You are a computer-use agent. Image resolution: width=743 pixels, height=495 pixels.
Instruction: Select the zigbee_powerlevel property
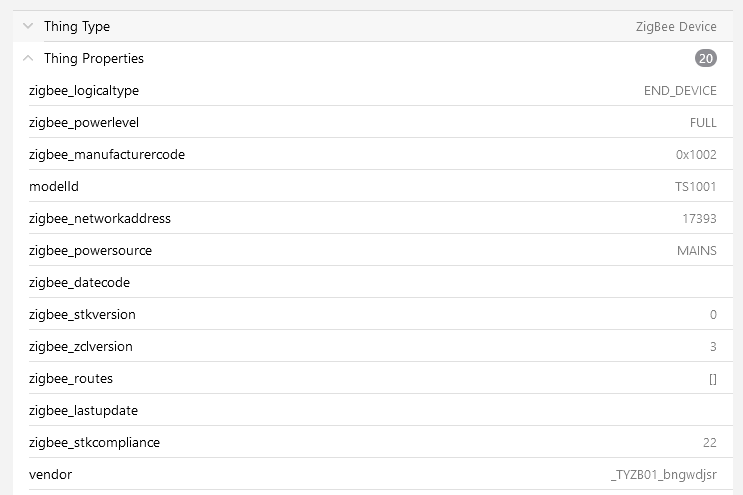pyautogui.click(x=84, y=122)
